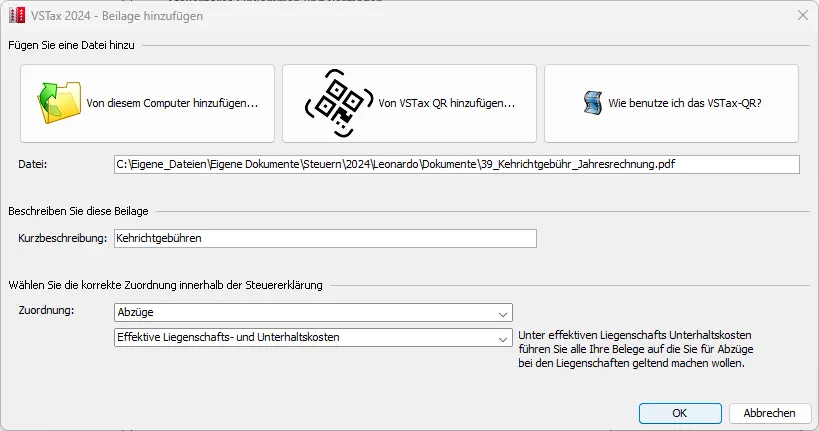The height and width of the screenshot is (431, 819).
Task: Open 'Wie benutze ich das VSTax-QR?' help
Action: tap(671, 103)
